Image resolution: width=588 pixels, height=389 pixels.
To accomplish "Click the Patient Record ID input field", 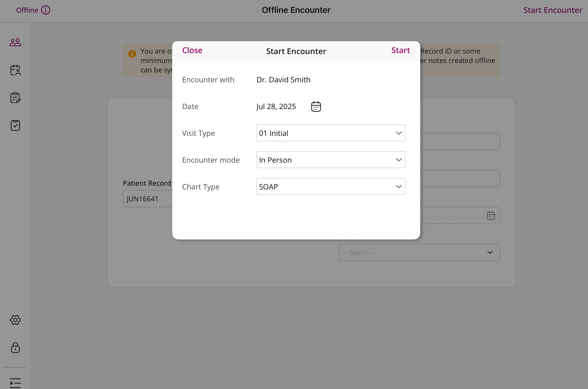I will pos(148,199).
